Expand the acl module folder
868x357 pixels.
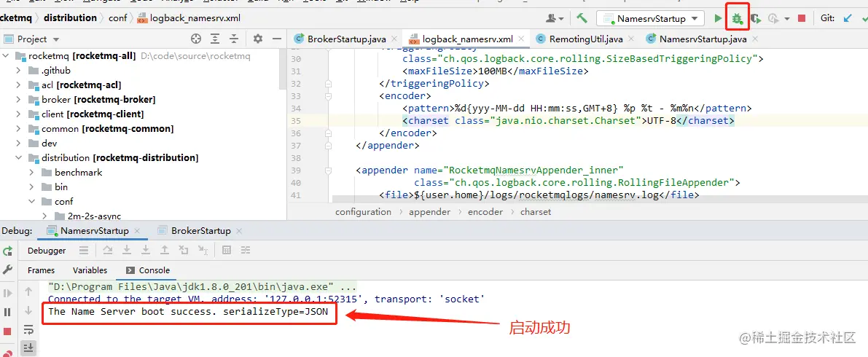19,85
